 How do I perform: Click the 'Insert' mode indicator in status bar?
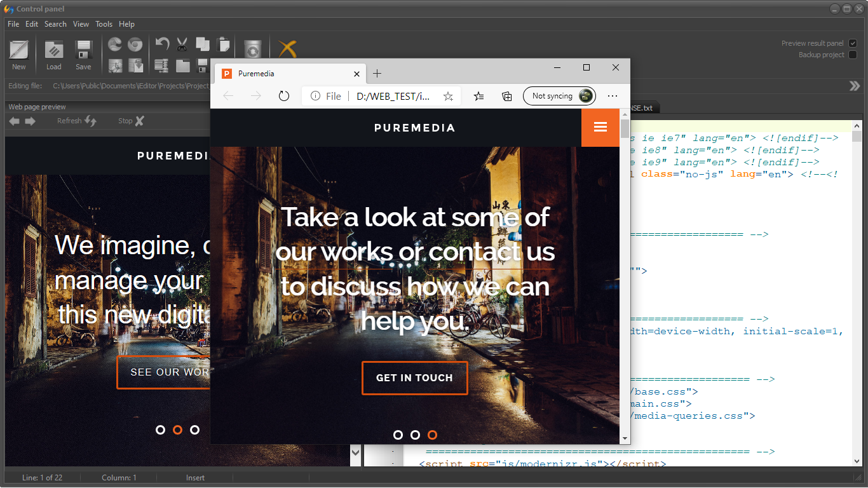(196, 478)
